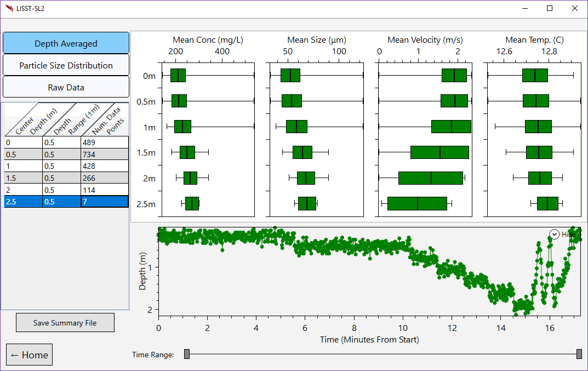Select the Depth Averaged view
This screenshot has height=371, width=588.
(66, 43)
